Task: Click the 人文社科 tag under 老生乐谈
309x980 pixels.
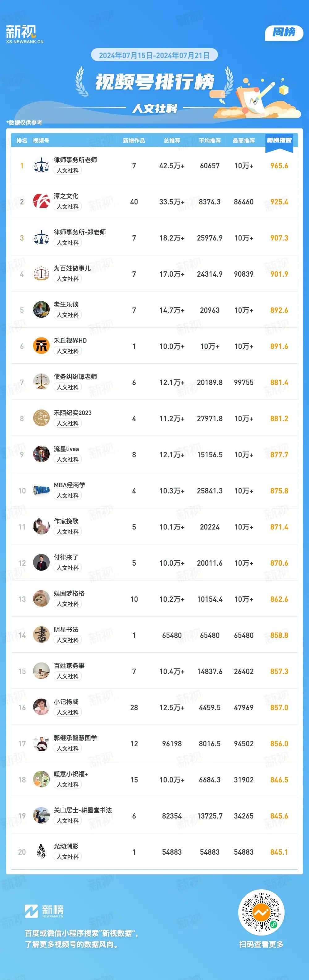Action: click(68, 315)
